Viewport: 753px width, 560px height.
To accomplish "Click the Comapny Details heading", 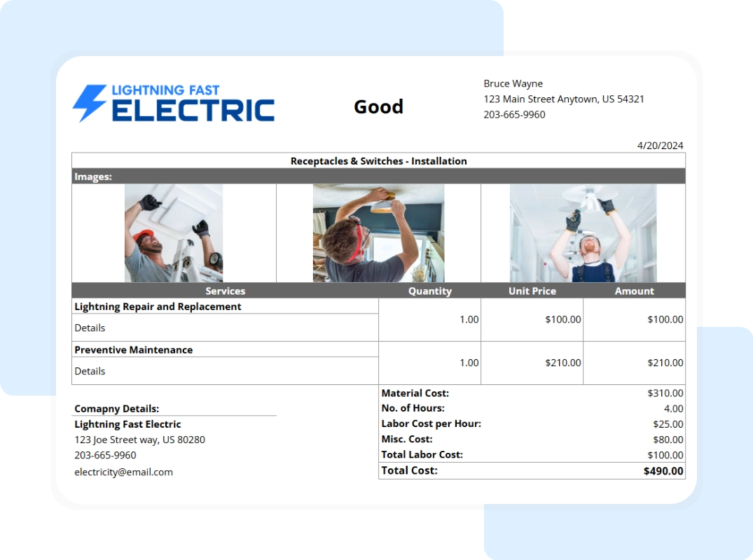I will coord(117,409).
